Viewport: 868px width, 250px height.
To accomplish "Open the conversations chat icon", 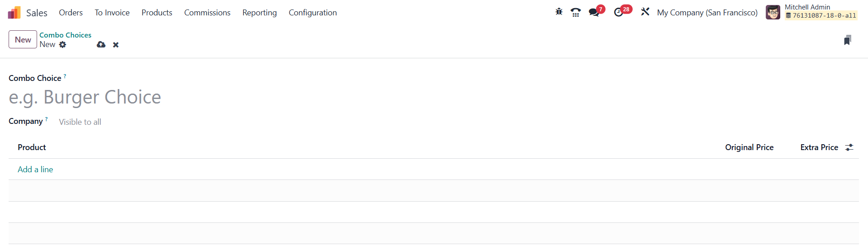I will click(x=594, y=13).
